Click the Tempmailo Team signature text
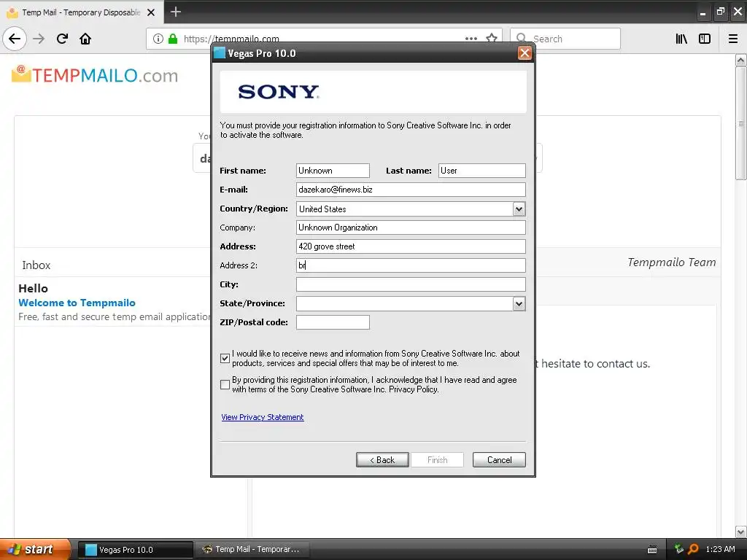The height and width of the screenshot is (560, 747). [671, 262]
